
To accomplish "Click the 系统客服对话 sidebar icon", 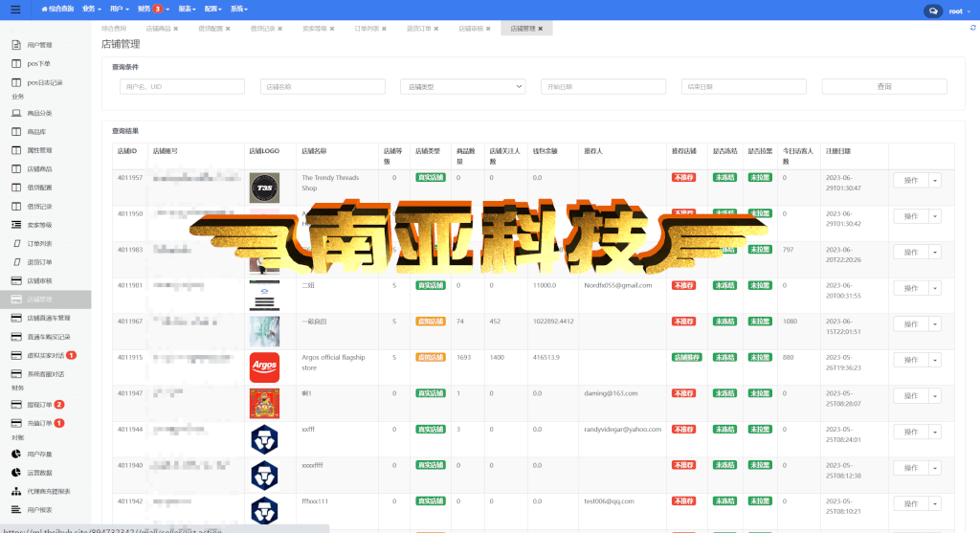I will (x=16, y=373).
